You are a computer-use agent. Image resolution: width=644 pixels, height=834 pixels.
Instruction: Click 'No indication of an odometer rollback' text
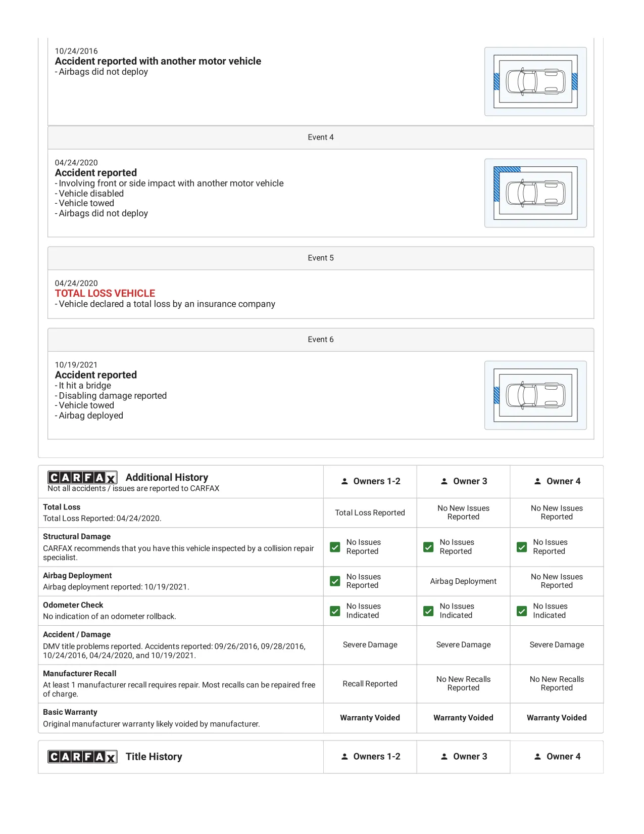pyautogui.click(x=110, y=617)
